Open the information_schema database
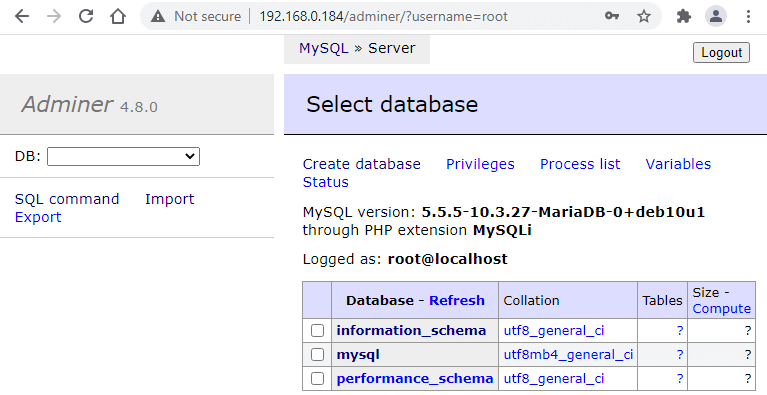 [x=411, y=330]
